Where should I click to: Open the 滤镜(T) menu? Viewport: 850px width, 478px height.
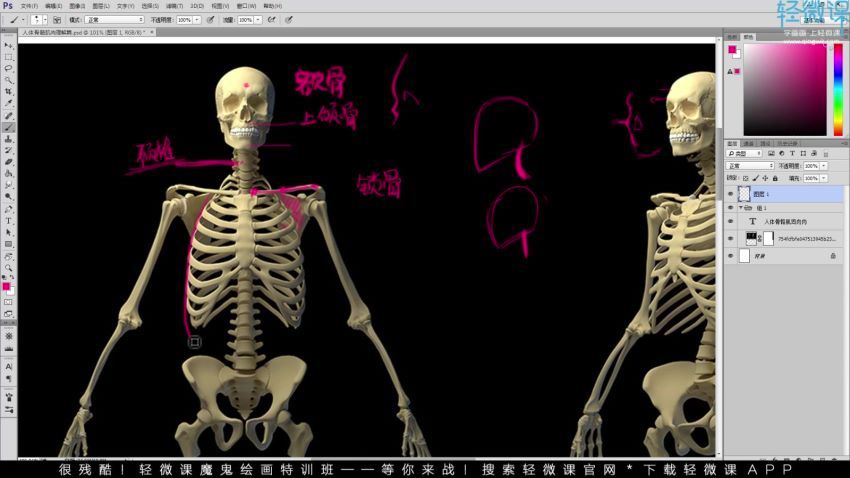[175, 6]
